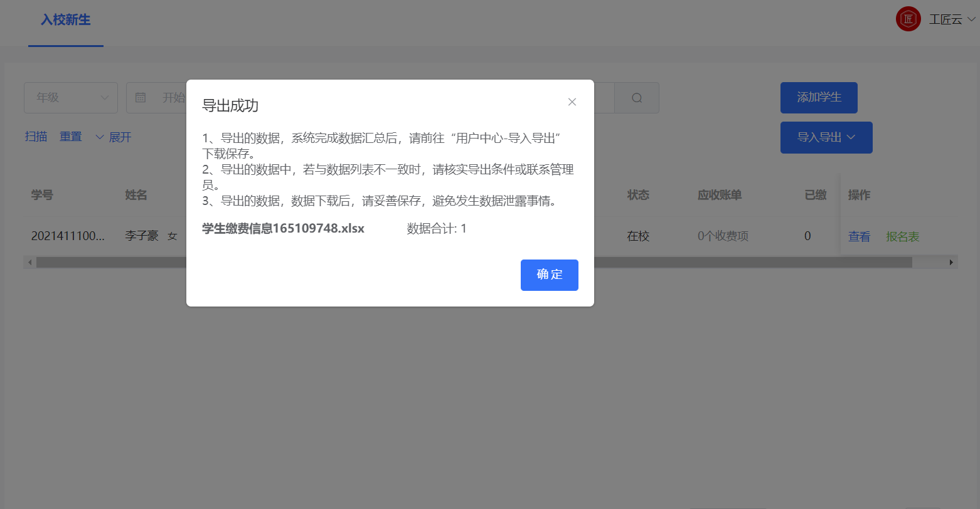The height and width of the screenshot is (509, 980).
Task: Click the 学生缴费信息165109748.xlsx file name
Action: pyautogui.click(x=281, y=228)
